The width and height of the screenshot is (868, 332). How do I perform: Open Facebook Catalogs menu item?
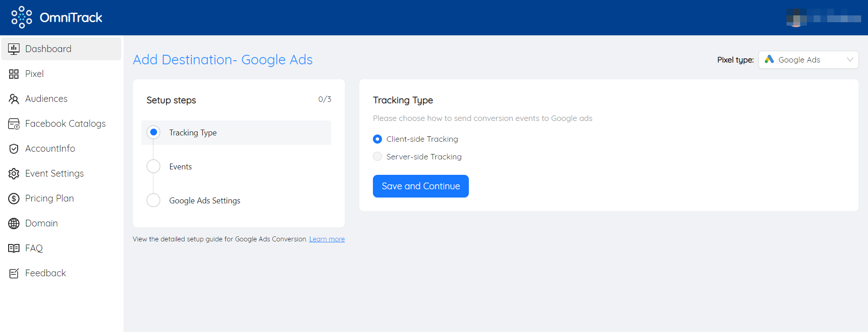coord(62,124)
